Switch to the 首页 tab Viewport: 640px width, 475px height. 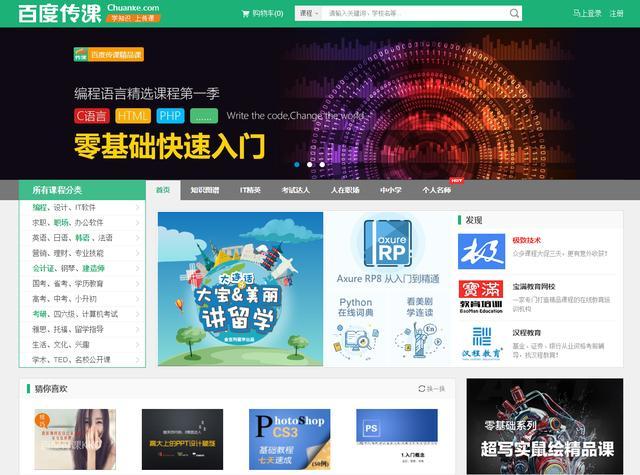[163, 190]
